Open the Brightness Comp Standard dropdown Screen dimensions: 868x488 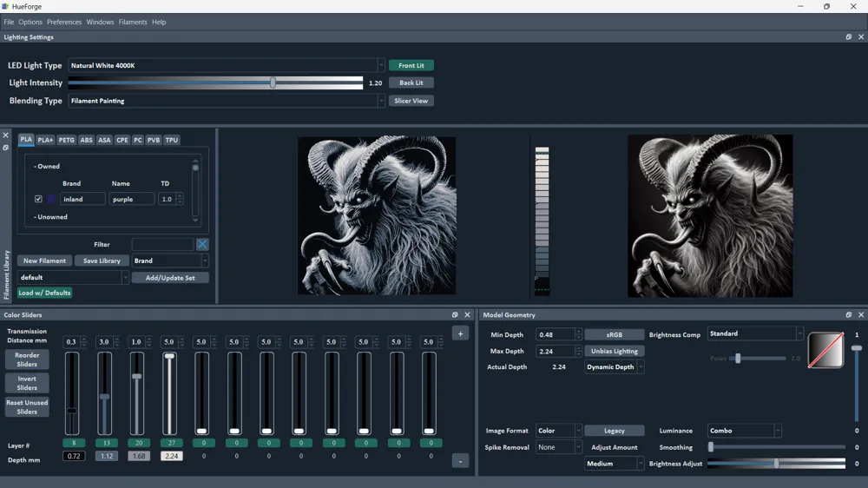[x=755, y=333]
